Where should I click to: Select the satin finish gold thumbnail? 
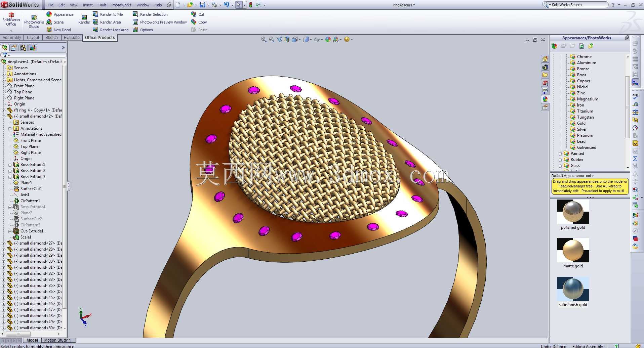click(x=573, y=289)
